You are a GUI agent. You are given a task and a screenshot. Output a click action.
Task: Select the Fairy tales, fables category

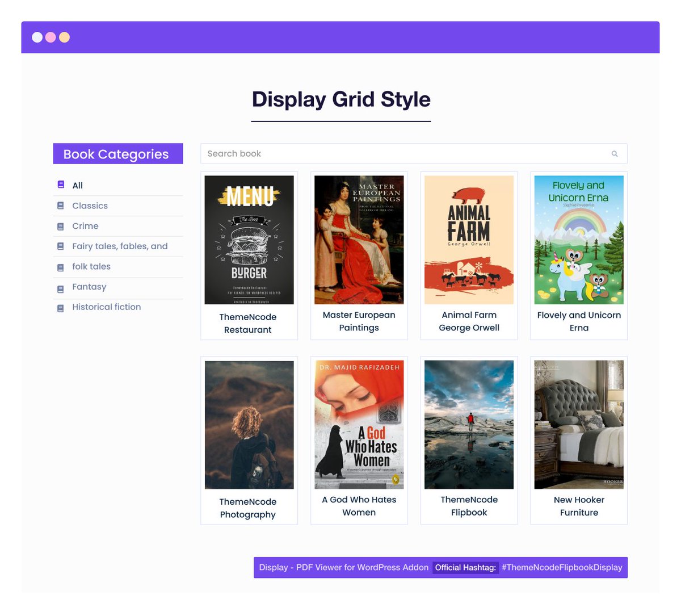click(x=120, y=246)
